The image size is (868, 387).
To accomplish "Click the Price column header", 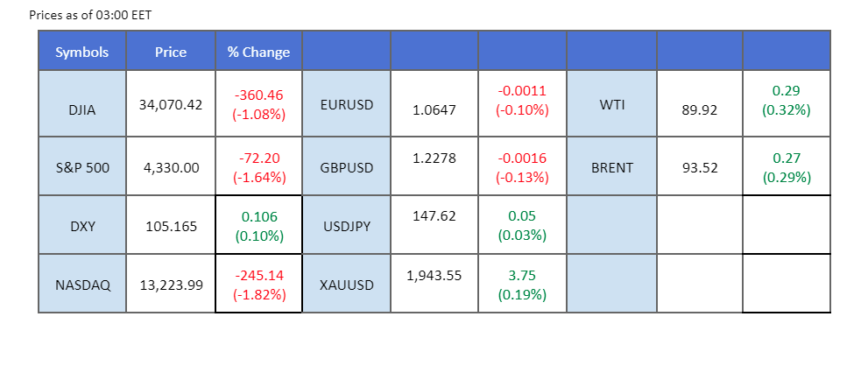I will click(171, 53).
